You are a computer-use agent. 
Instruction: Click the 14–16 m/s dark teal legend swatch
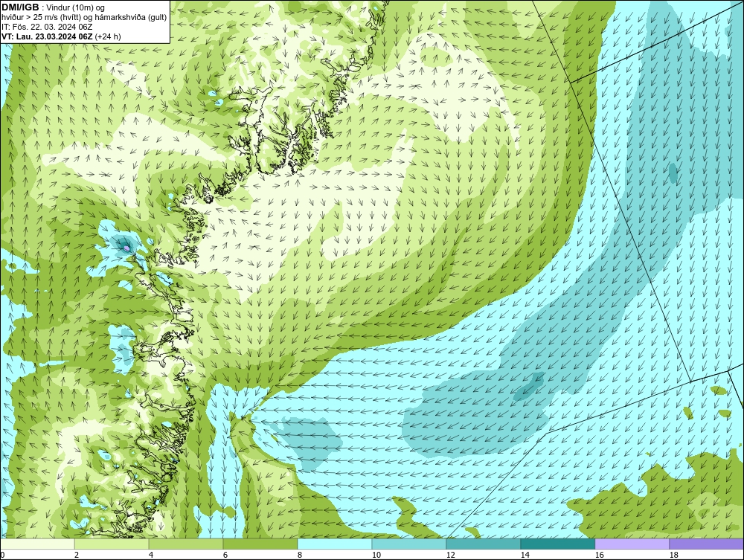point(557,544)
